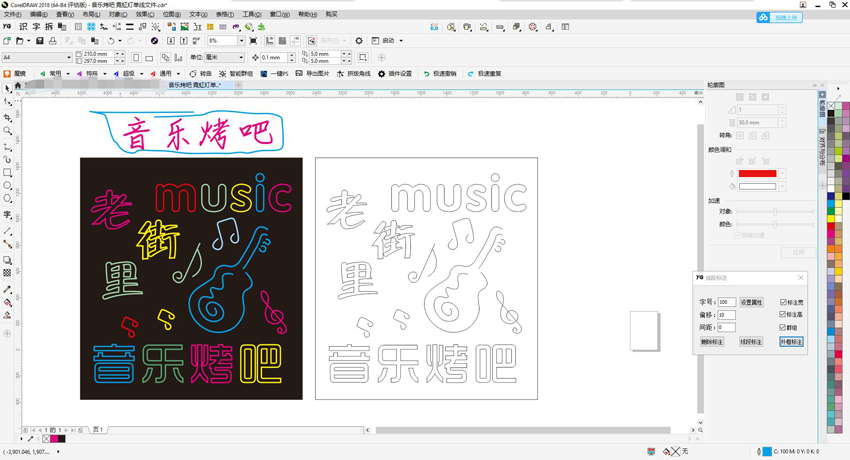Toggle the link acceleration checkbox in Contour panel
The width and height of the screenshot is (850, 460).
[x=737, y=235]
